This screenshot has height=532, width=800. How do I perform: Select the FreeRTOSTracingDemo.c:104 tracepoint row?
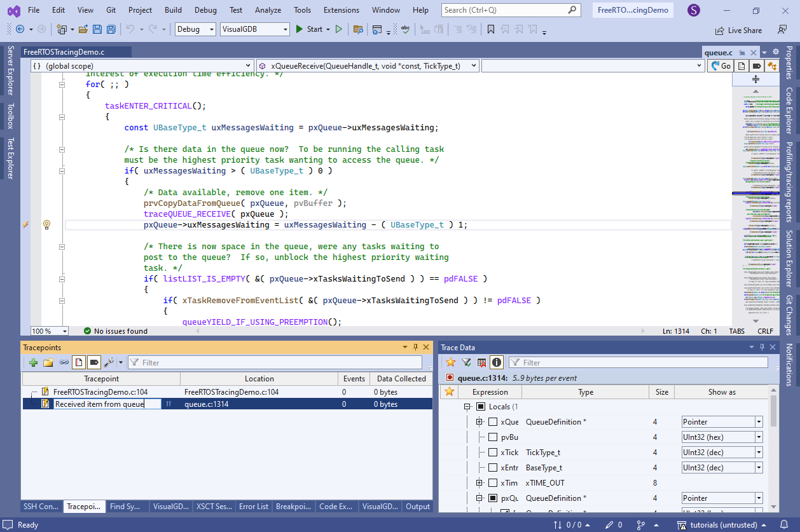227,392
